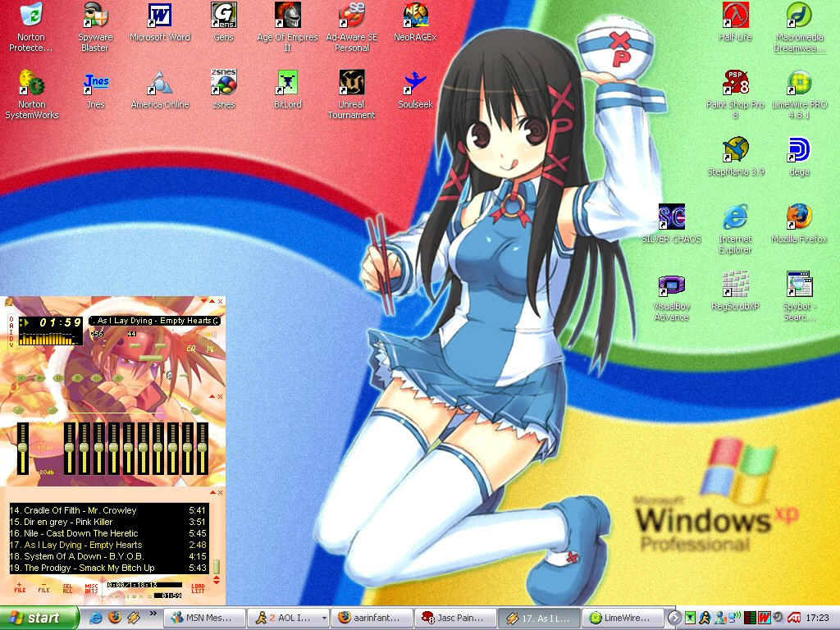The height and width of the screenshot is (630, 840).
Task: Launch the StepMania 3.9 desktop shortcut
Action: coord(736,157)
